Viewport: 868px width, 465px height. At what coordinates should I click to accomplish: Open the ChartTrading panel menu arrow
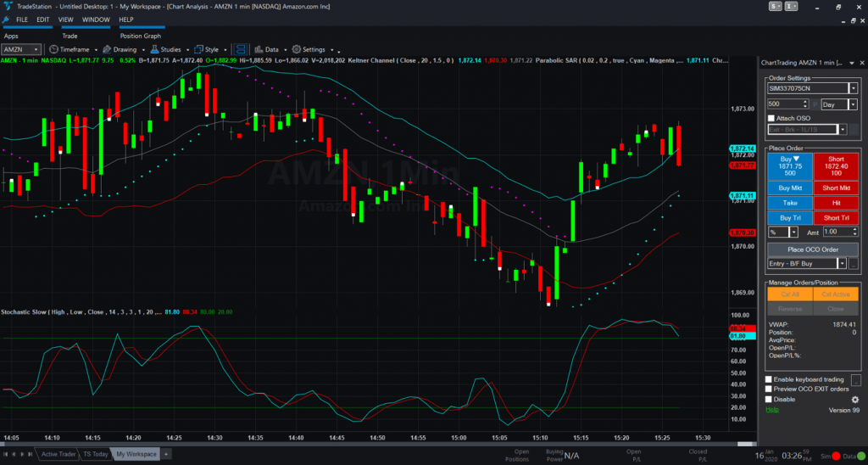(853, 63)
